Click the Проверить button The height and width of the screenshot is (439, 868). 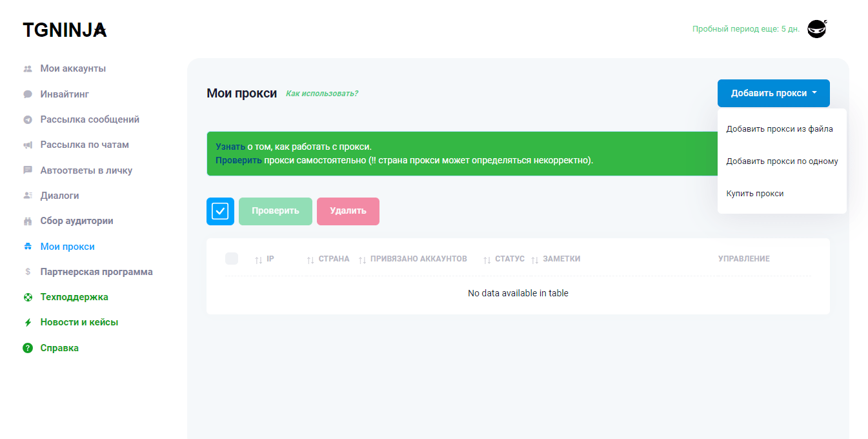click(x=276, y=211)
